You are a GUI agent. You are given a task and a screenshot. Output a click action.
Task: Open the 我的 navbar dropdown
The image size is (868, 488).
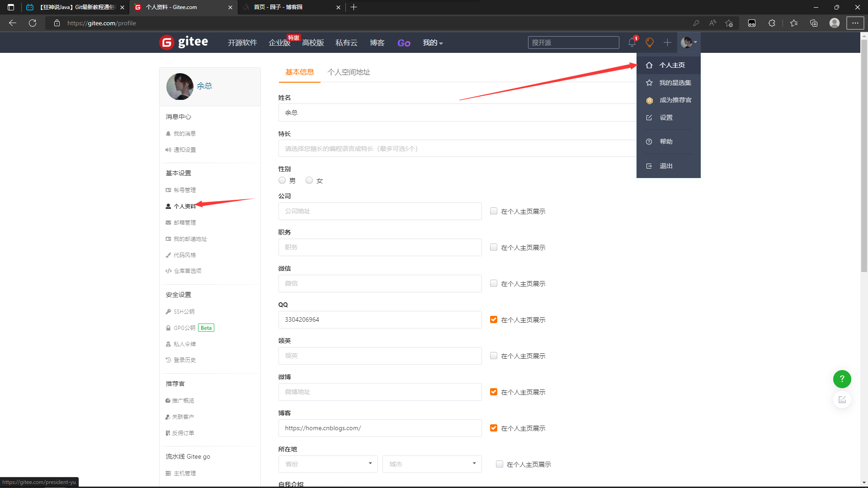tap(432, 42)
